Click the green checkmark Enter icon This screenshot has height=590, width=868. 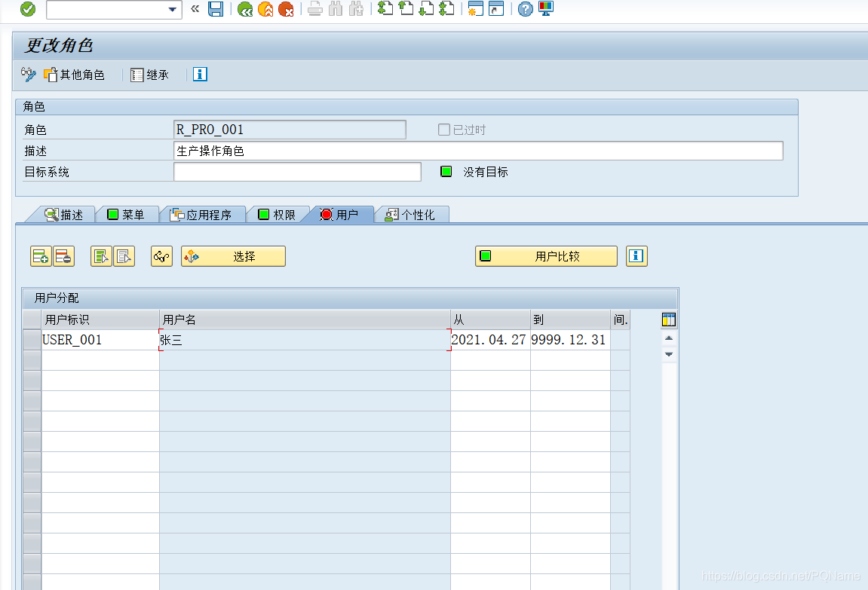coord(28,9)
